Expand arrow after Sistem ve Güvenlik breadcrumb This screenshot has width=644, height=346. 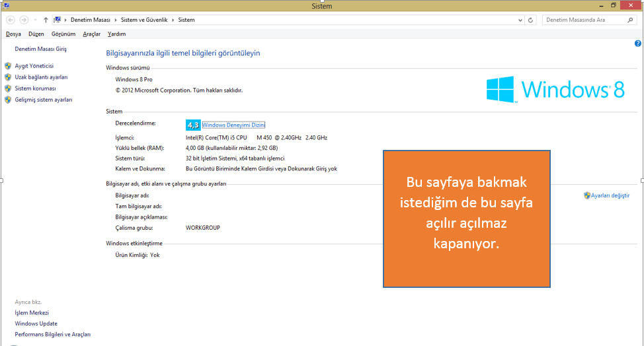click(173, 20)
